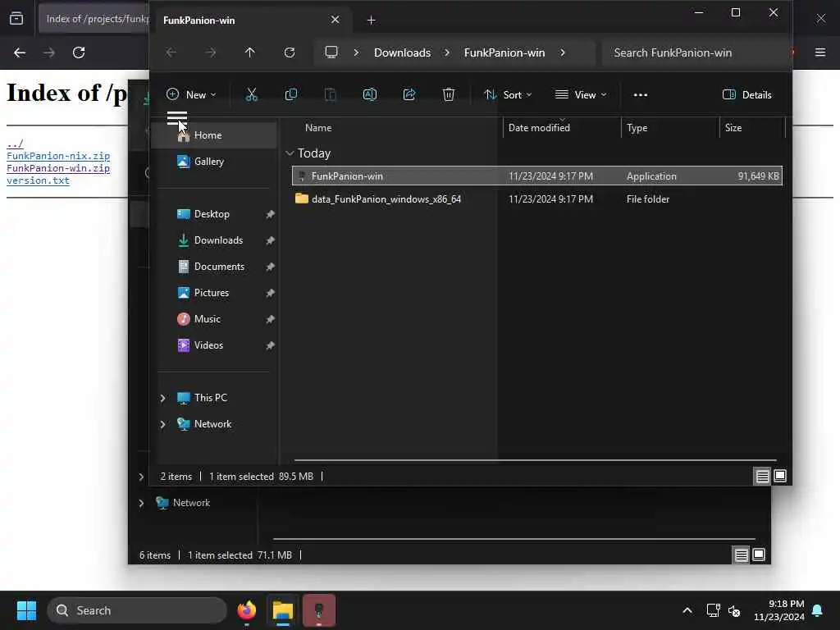Click the Delete trash icon in toolbar

(449, 95)
